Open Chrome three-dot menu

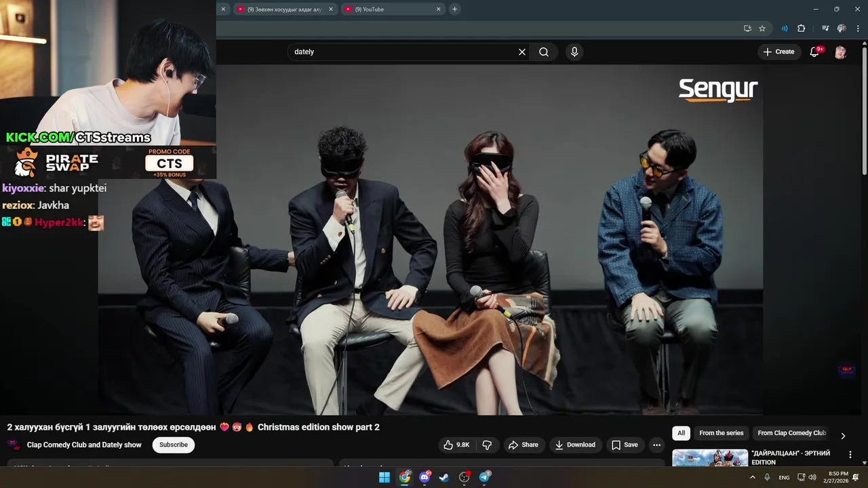tap(856, 28)
